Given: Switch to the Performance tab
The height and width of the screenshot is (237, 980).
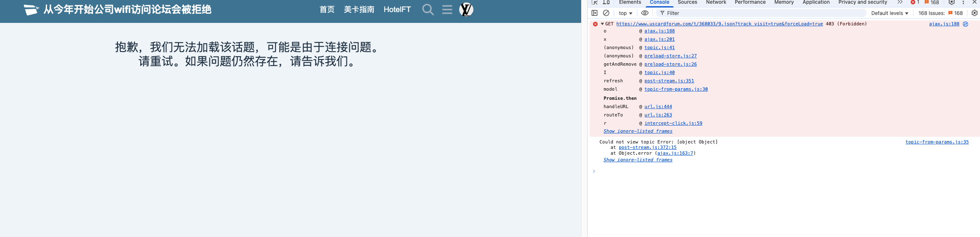Looking at the screenshot, I should click(x=750, y=2).
